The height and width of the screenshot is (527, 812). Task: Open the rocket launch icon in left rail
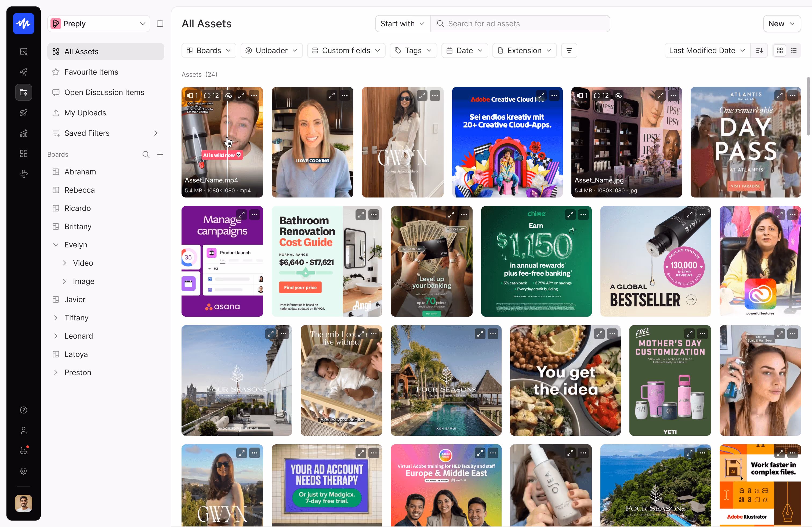pyautogui.click(x=24, y=113)
